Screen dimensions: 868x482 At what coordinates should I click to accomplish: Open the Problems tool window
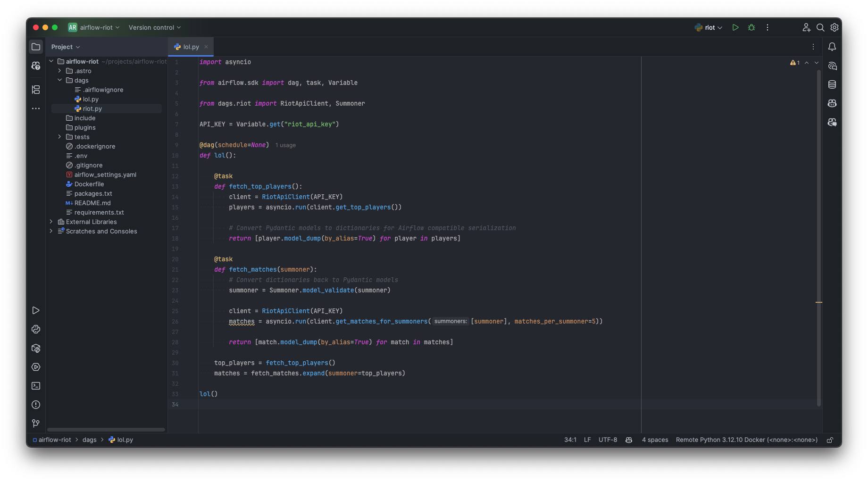click(36, 405)
